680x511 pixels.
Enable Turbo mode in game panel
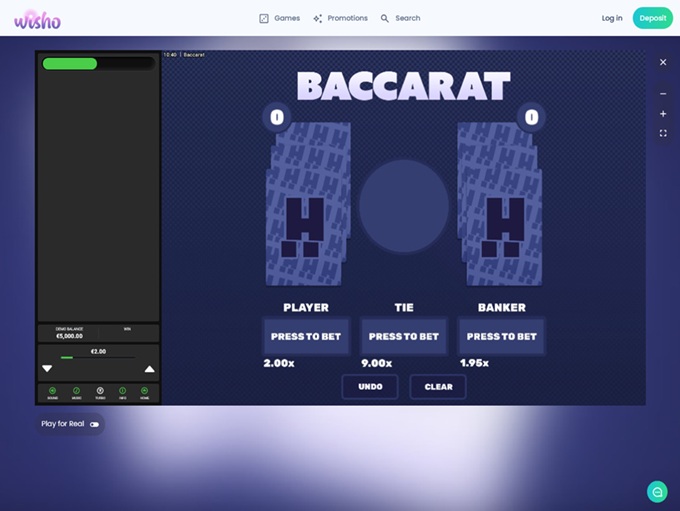pos(100,391)
